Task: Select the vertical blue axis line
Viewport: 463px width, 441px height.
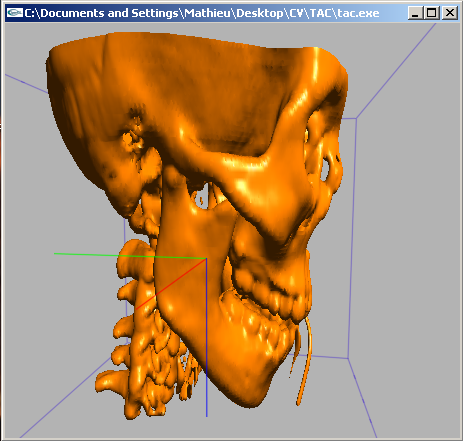Action: pos(206,337)
